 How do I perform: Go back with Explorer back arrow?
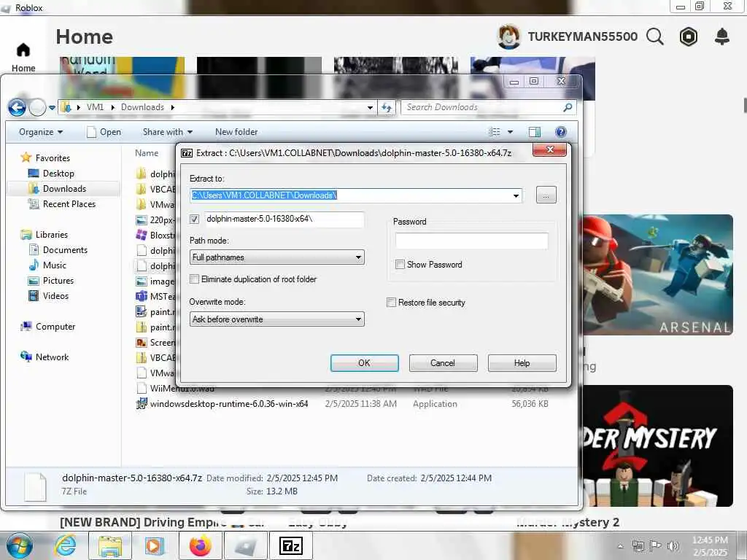pyautogui.click(x=18, y=108)
